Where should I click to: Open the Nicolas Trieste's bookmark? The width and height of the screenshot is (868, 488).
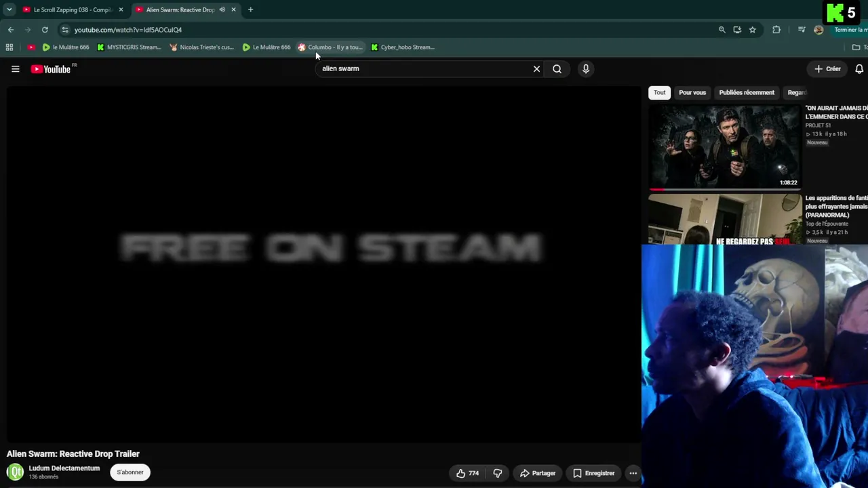pyautogui.click(x=201, y=47)
